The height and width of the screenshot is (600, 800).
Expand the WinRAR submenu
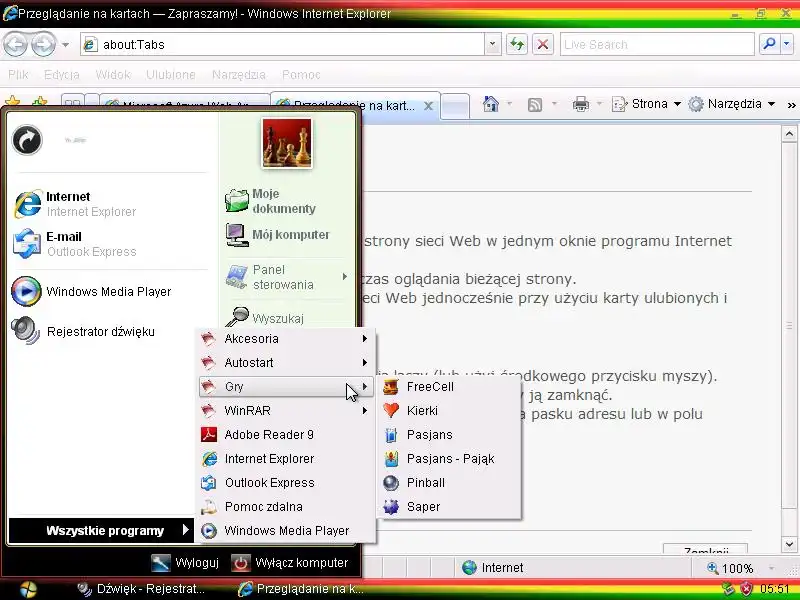point(286,411)
